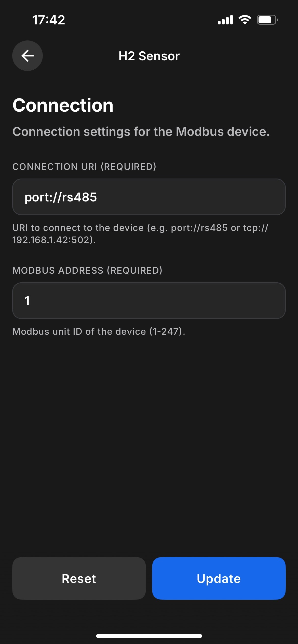Tap the Update button
The width and height of the screenshot is (298, 644).
click(219, 579)
